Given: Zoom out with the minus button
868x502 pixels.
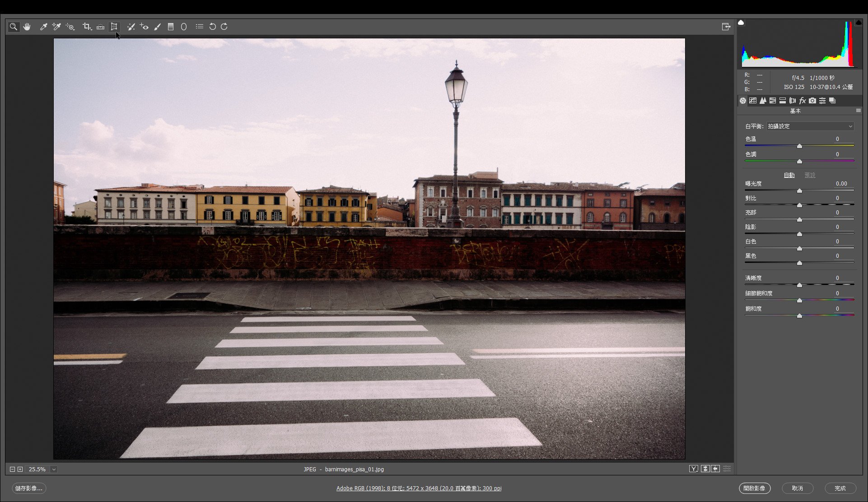Looking at the screenshot, I should pyautogui.click(x=12, y=469).
